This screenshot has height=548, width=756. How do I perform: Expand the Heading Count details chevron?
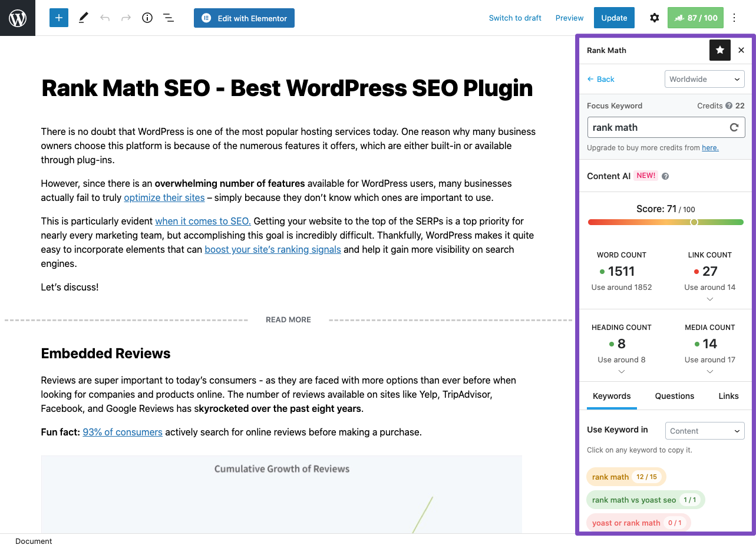[622, 372]
